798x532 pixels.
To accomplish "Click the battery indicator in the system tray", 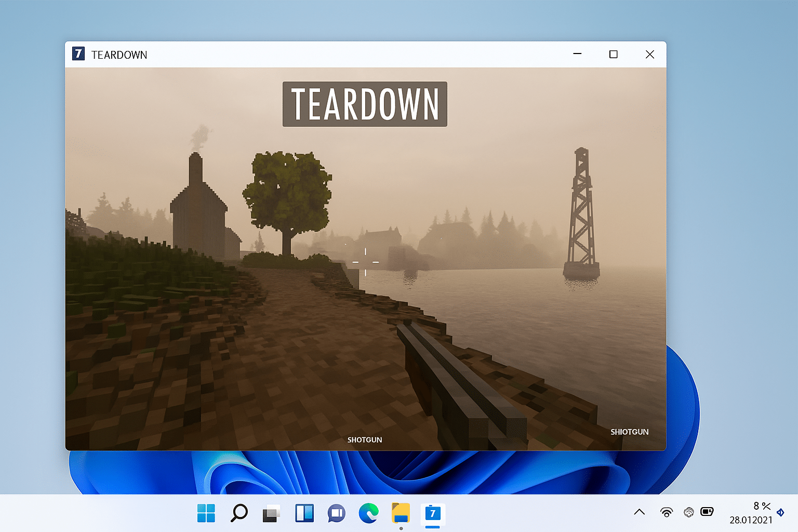I will click(707, 512).
